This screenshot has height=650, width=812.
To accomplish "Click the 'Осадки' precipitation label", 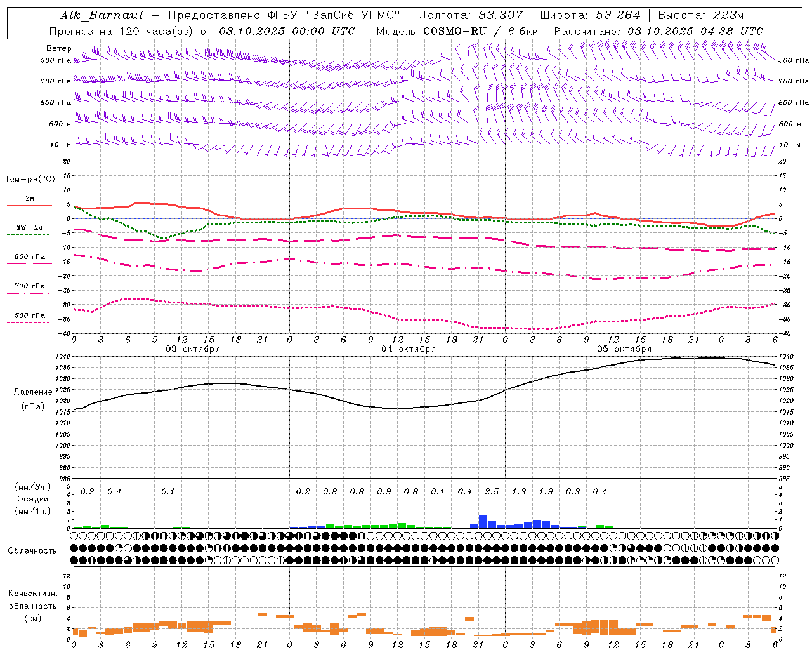I will coord(33,499).
